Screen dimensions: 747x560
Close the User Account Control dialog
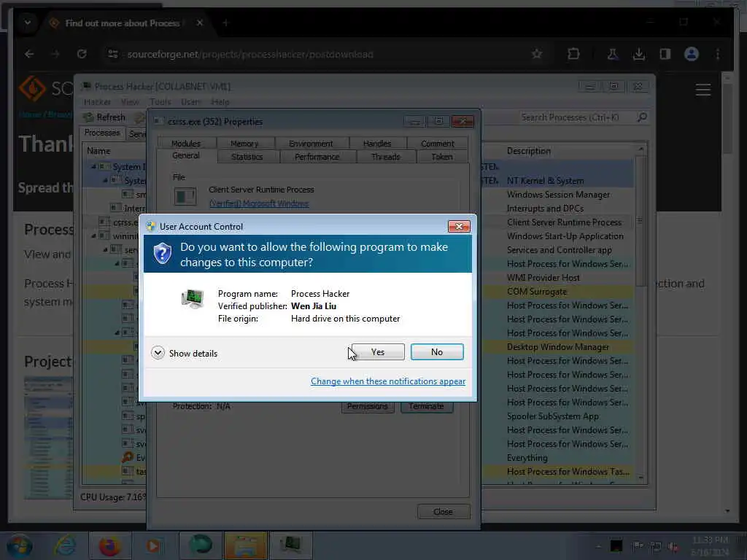[459, 226]
